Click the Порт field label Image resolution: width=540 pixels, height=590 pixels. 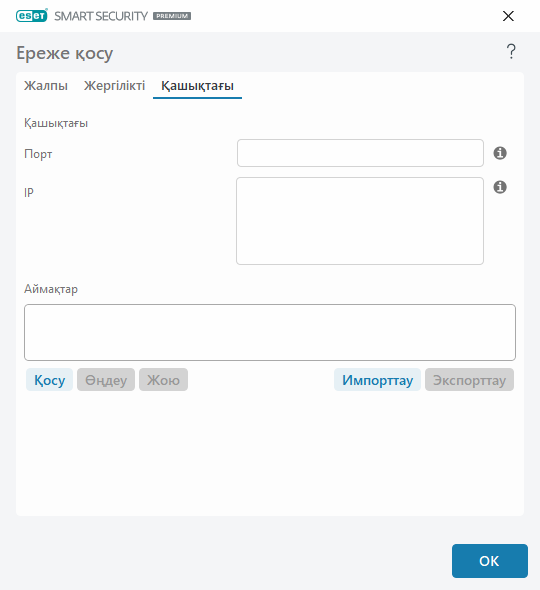38,154
